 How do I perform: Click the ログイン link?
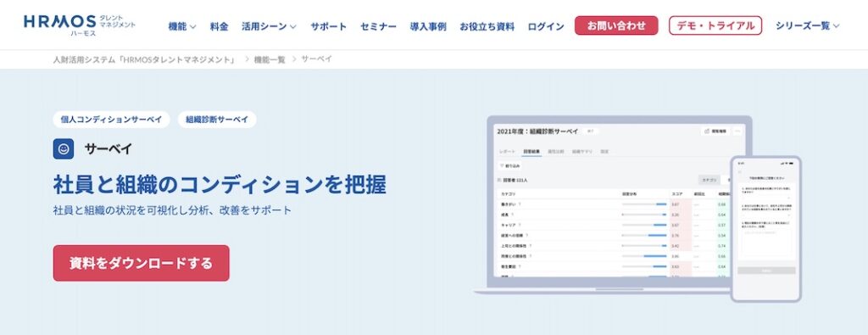tap(546, 26)
